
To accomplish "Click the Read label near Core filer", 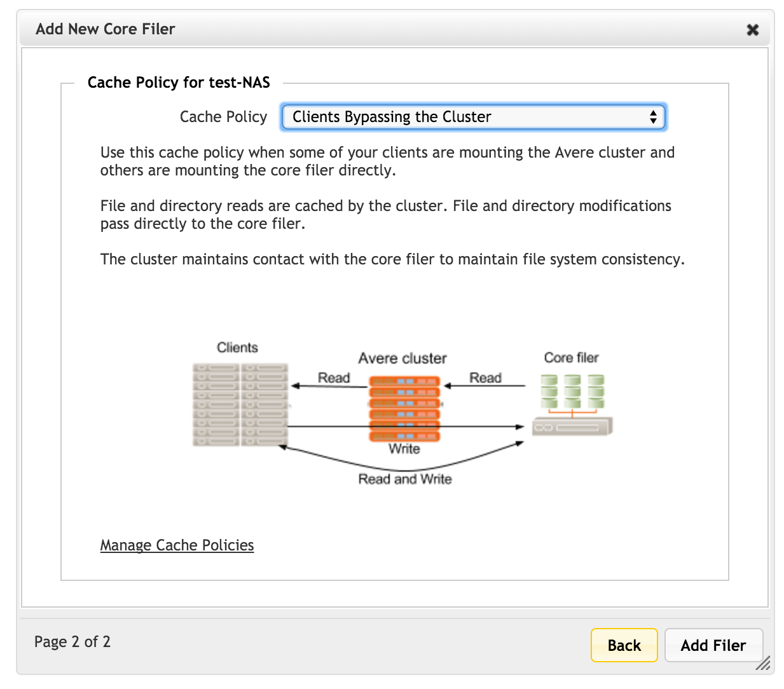I will (x=485, y=378).
